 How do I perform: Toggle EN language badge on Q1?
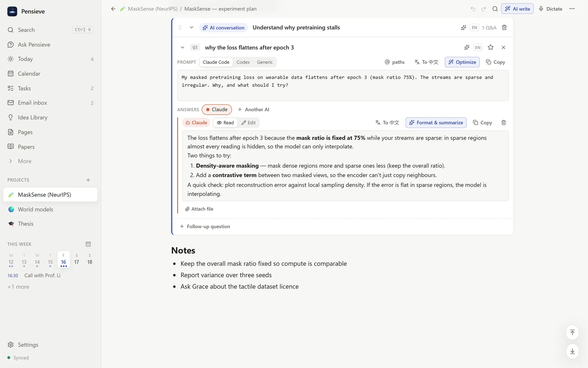point(478,48)
